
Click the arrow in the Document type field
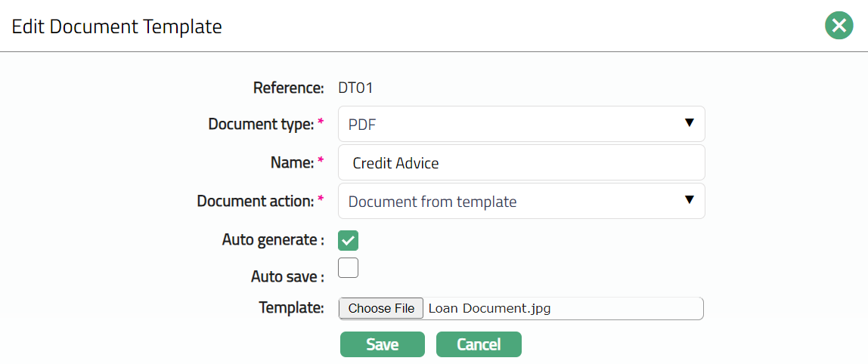tap(689, 123)
